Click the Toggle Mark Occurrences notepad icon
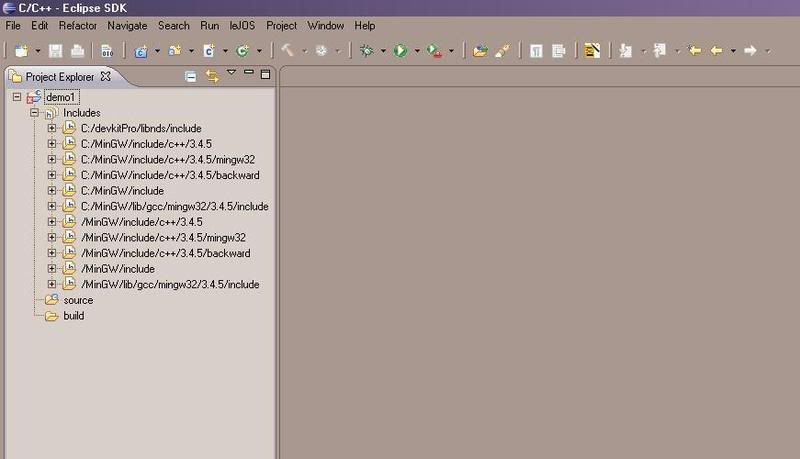Viewport: 800px width, 459px height. (x=592, y=50)
